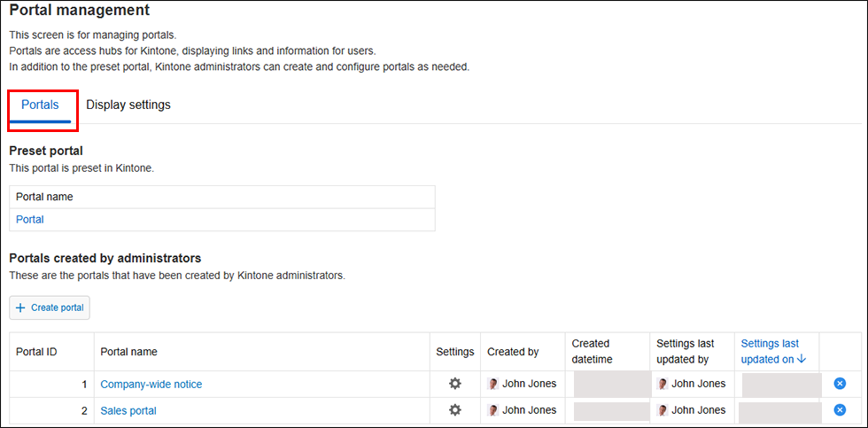Sort by Settings last updated on

coord(772,351)
